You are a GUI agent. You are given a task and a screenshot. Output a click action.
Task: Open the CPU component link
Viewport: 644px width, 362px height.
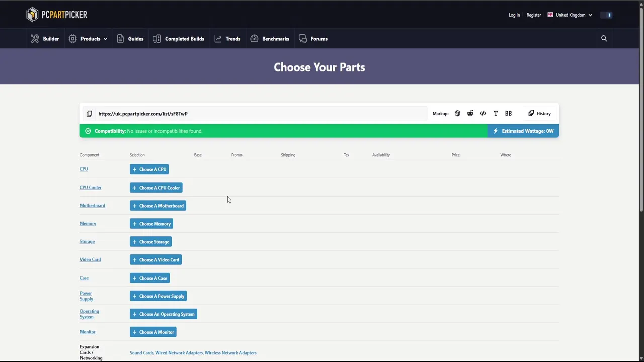[x=84, y=169]
